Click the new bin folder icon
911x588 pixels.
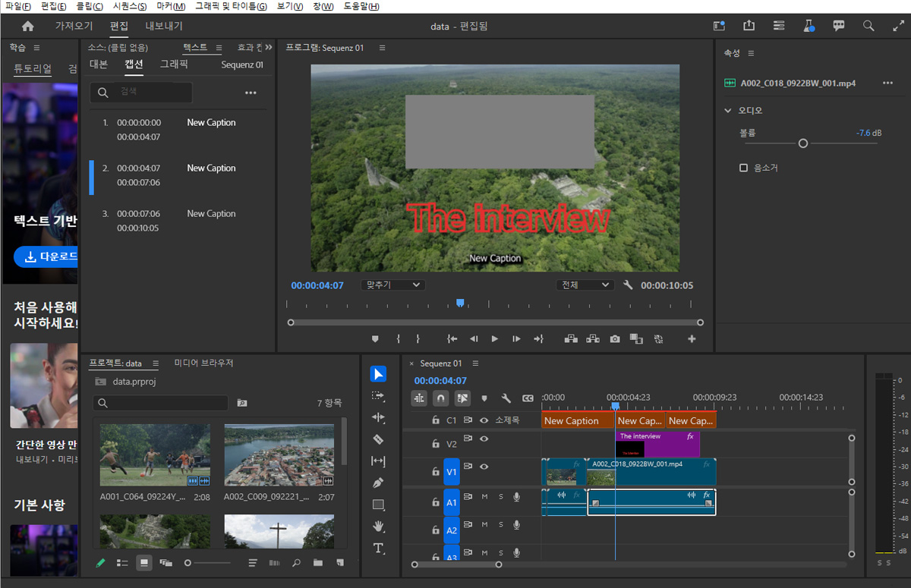point(318,563)
